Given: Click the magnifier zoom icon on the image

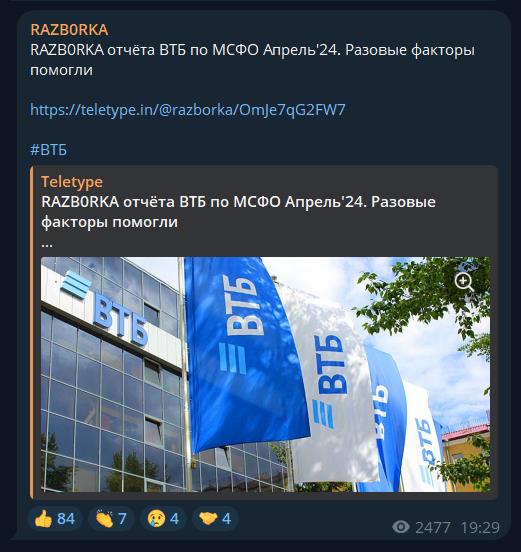Looking at the screenshot, I should 464,283.
